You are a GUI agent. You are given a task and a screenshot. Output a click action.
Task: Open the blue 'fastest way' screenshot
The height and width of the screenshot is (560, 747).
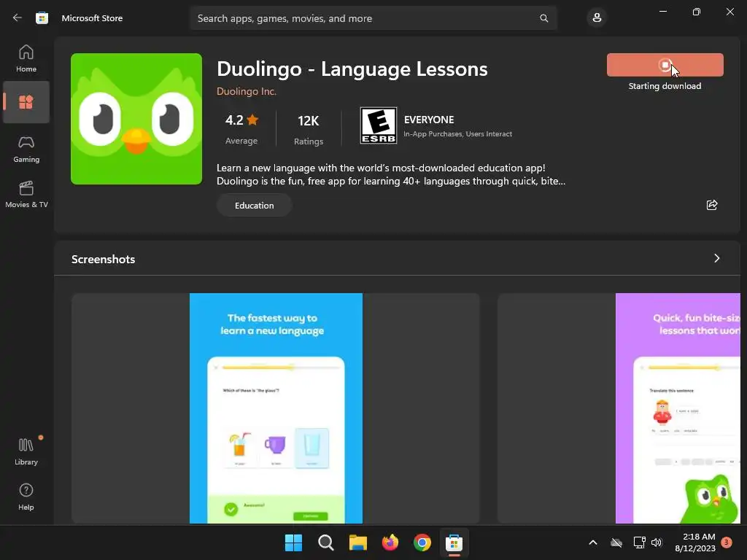pyautogui.click(x=276, y=408)
